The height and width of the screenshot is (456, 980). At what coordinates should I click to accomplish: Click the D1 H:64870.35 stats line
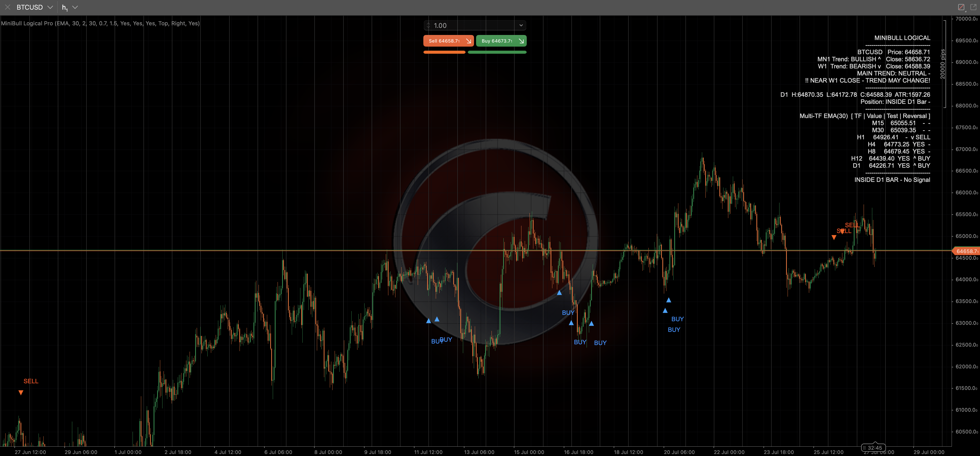click(855, 95)
